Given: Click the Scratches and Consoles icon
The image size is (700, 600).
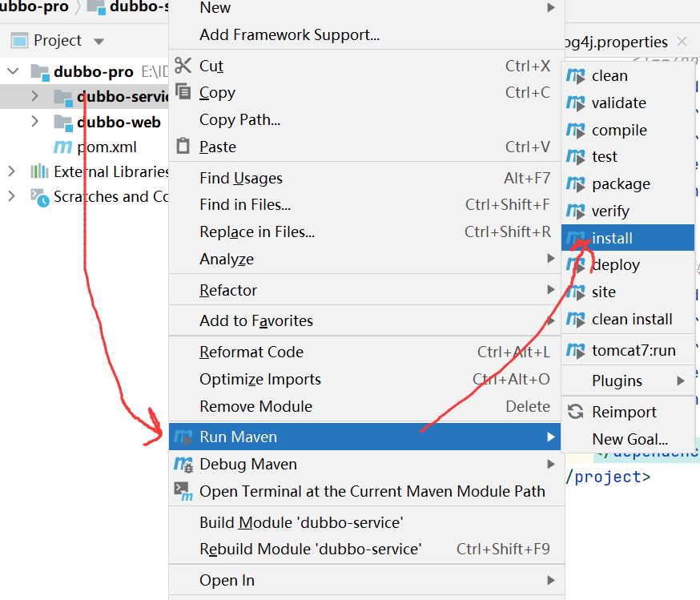Looking at the screenshot, I should point(40,197).
